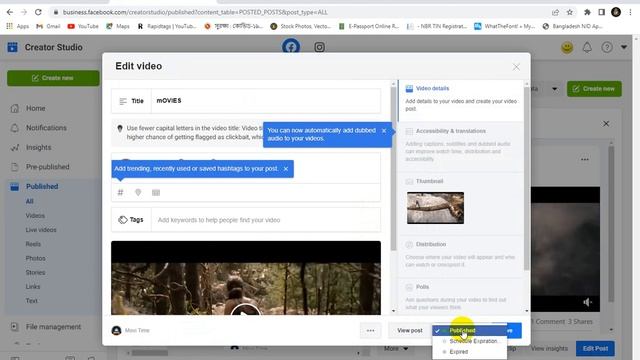
Task: Toggle the background video mute icon
Action: tap(587, 302)
